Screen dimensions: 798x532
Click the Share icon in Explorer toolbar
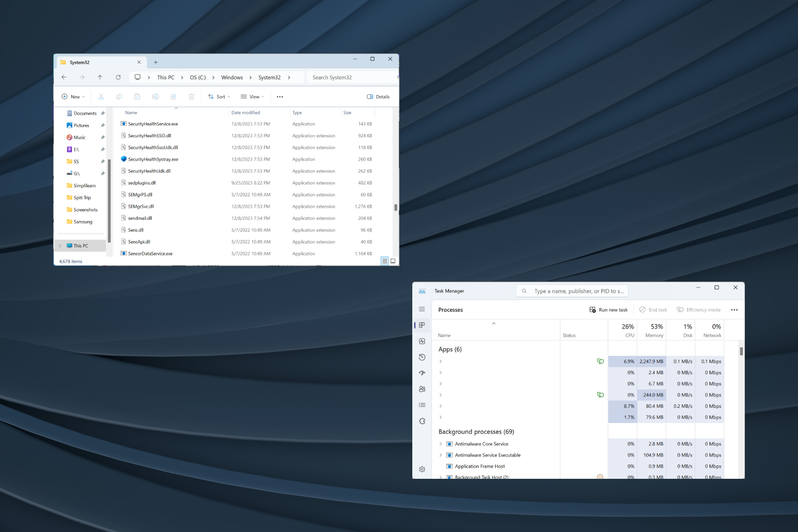[x=173, y=97]
